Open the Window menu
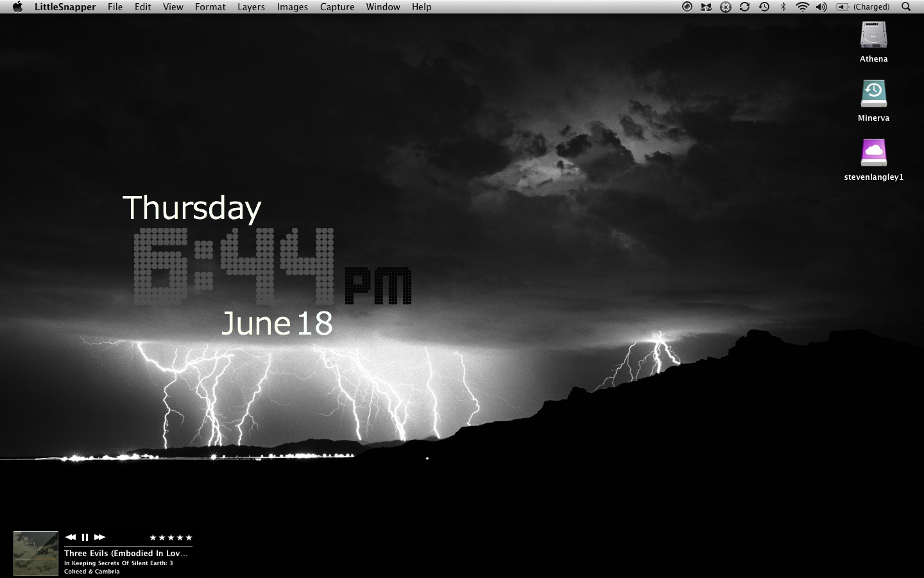 [x=383, y=7]
